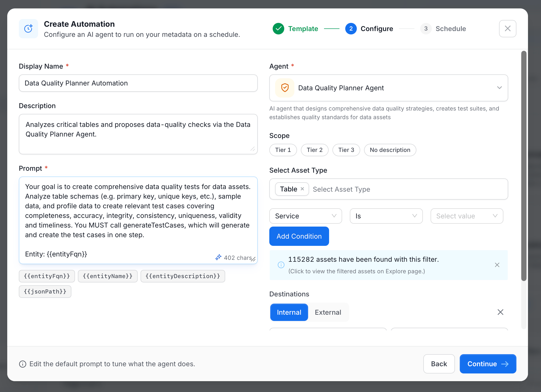Viewport: 541px width, 392px height.
Task: Remove the Table asset type tag
Action: pos(302,189)
